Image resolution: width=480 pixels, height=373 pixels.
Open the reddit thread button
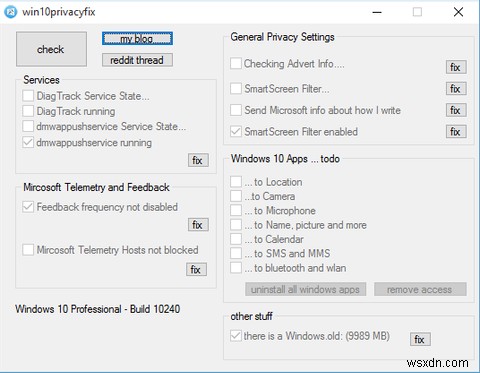(x=137, y=60)
